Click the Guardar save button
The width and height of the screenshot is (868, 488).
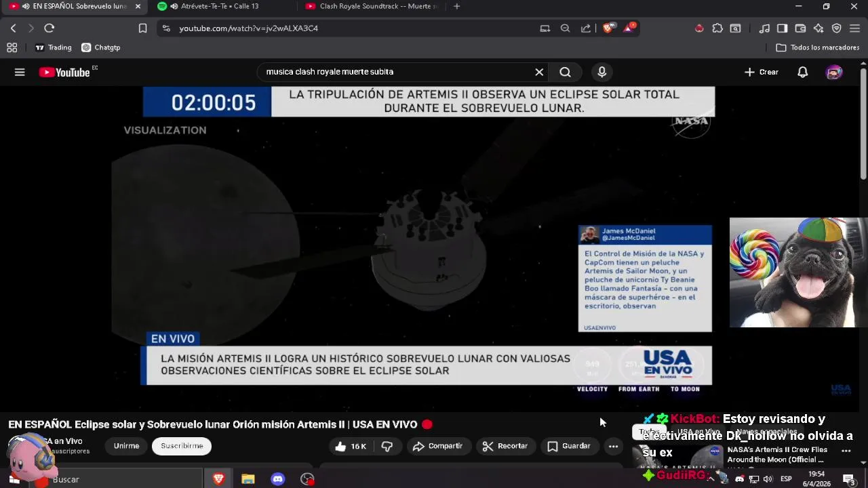pos(569,446)
